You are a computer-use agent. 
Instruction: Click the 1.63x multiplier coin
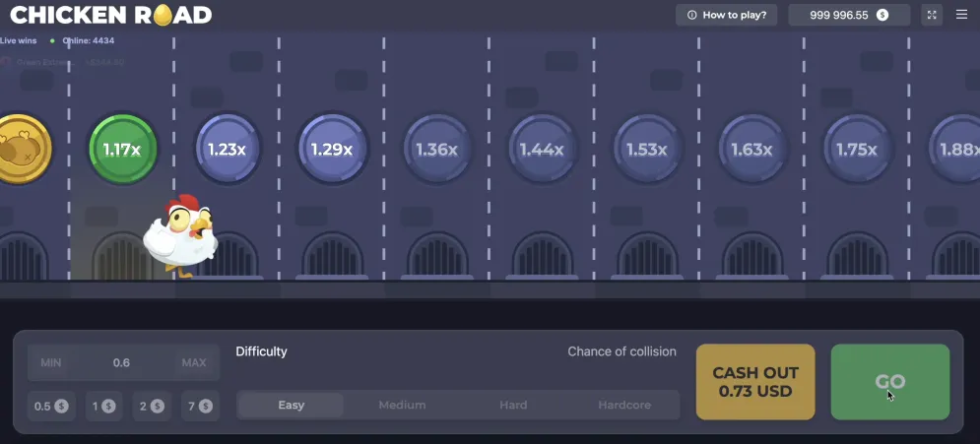point(751,150)
